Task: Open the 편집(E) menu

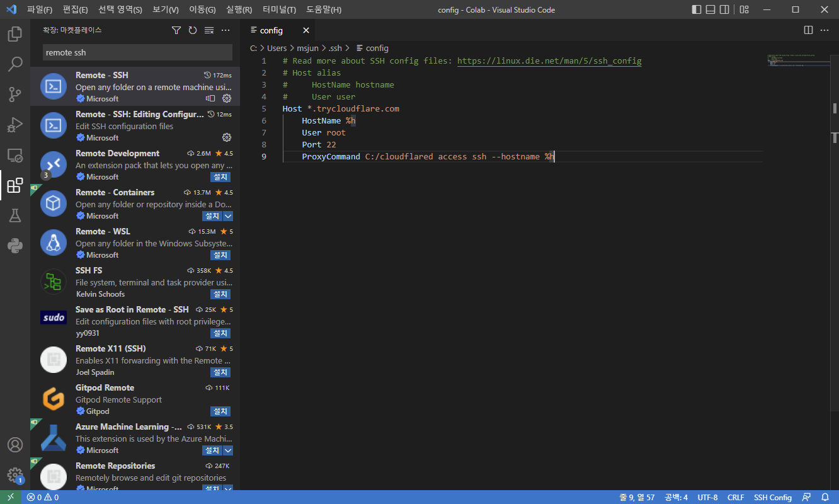Action: tap(76, 9)
